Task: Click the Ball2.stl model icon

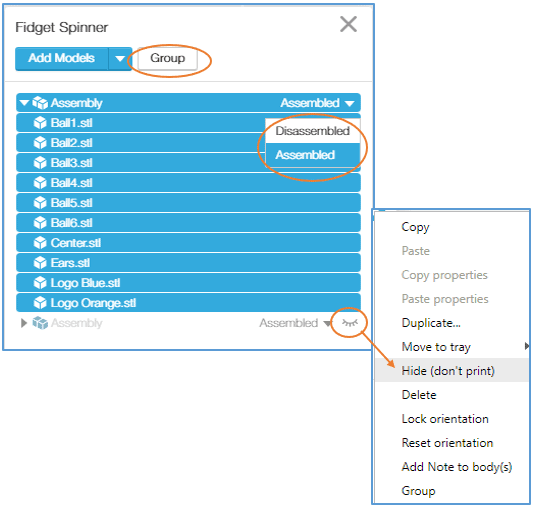Action: click(x=40, y=143)
